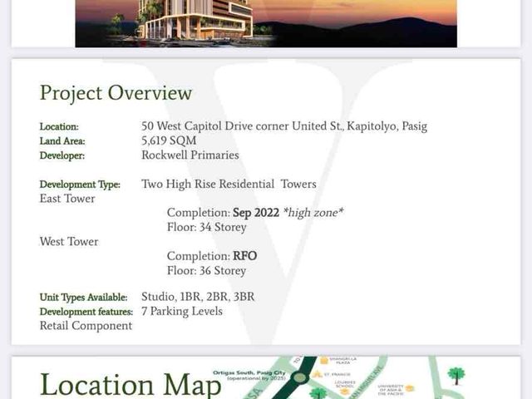Click the Development Type: label
Screen dimensions: 532x399
(x=80, y=185)
